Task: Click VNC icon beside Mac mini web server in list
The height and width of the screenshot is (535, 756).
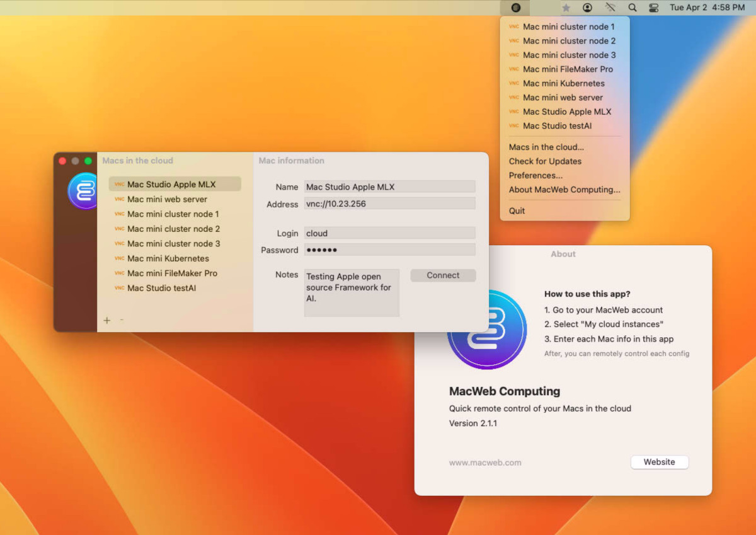Action: click(119, 199)
